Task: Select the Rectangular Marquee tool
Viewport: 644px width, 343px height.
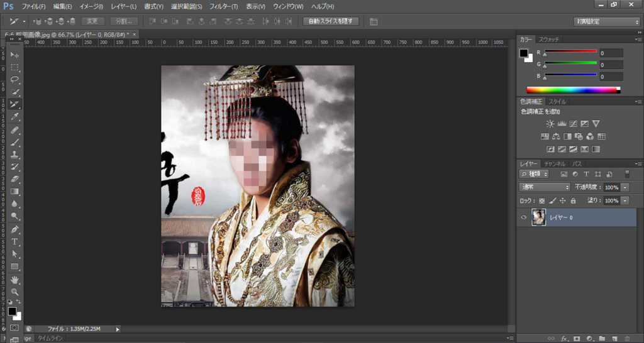Action: click(x=14, y=67)
